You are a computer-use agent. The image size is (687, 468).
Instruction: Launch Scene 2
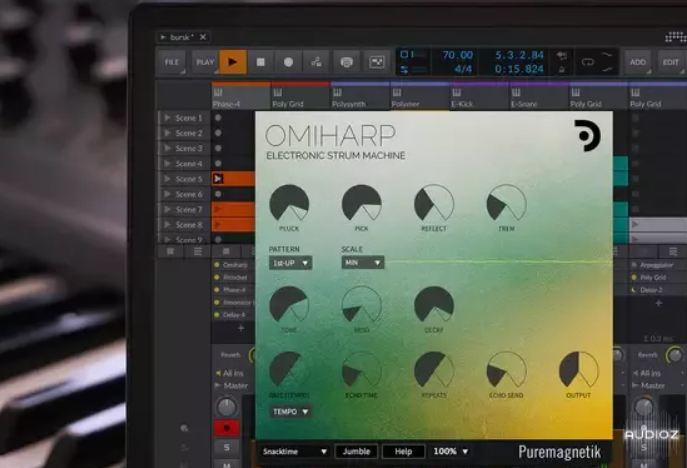point(167,133)
